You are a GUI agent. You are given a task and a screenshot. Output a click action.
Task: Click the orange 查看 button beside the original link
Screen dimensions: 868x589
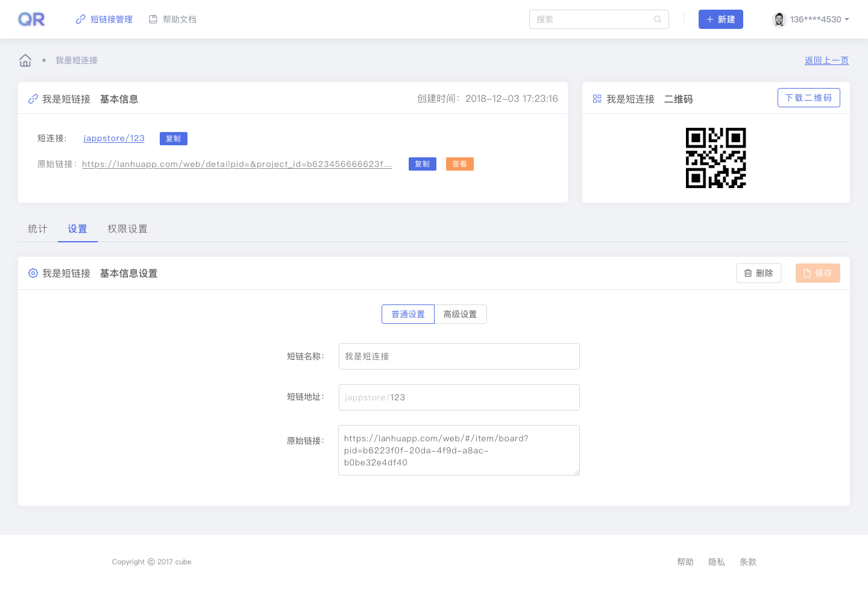point(459,163)
